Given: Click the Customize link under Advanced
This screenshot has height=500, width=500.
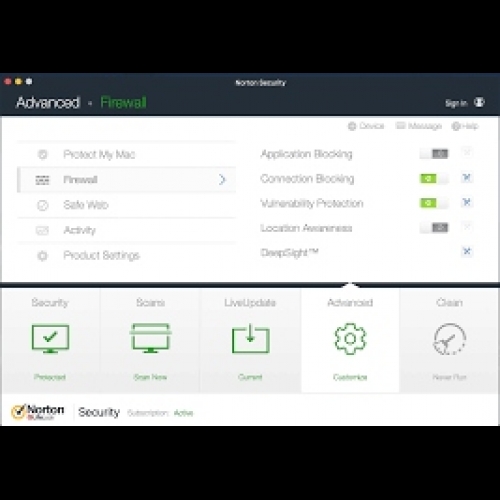Looking at the screenshot, I should (x=350, y=377).
